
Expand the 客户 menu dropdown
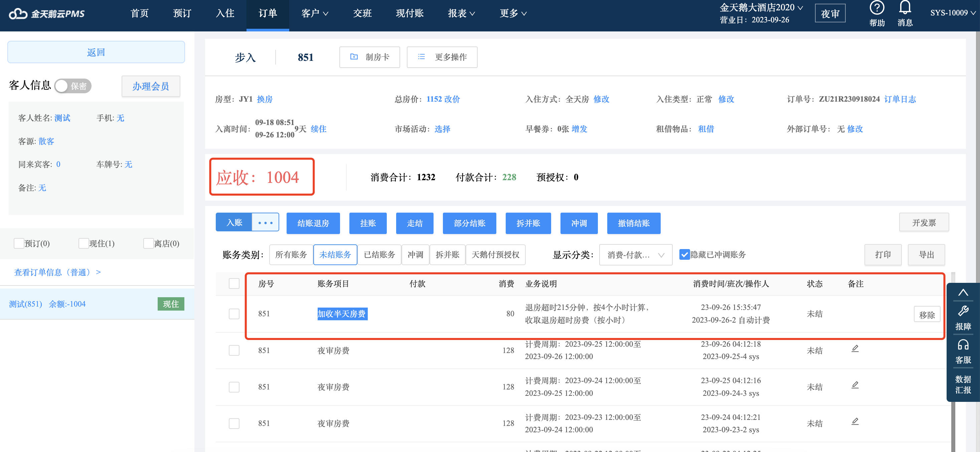point(315,14)
